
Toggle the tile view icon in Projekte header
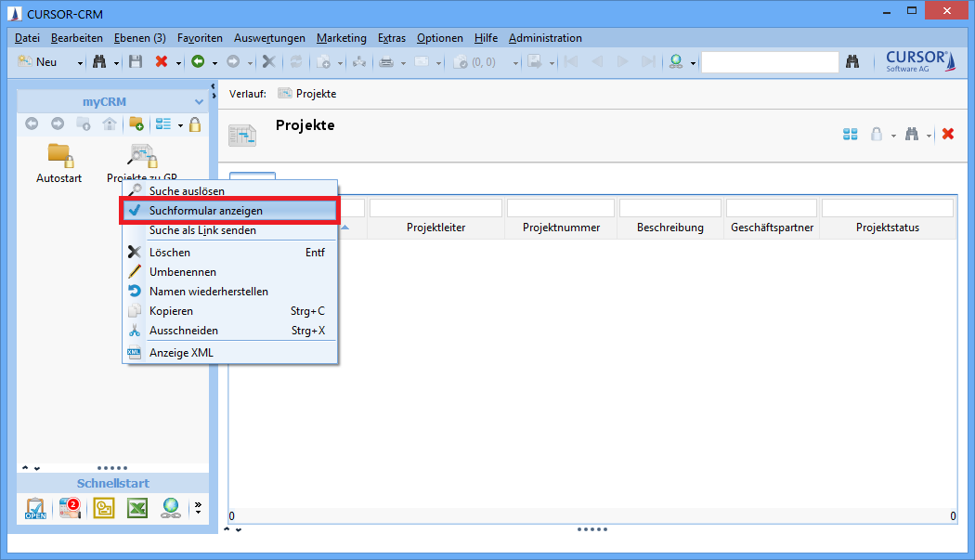(850, 134)
